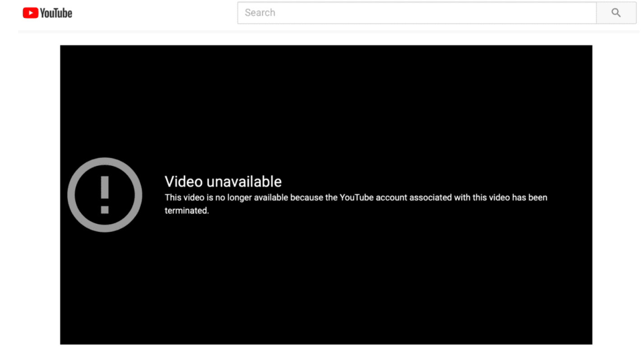This screenshot has width=644, height=346.
Task: Focus the Search input field
Action: coord(417,13)
